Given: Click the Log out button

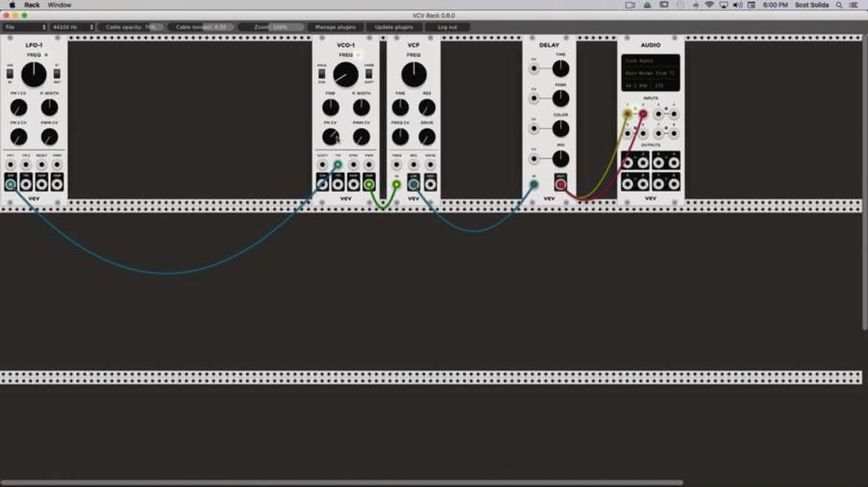Looking at the screenshot, I should click(447, 27).
